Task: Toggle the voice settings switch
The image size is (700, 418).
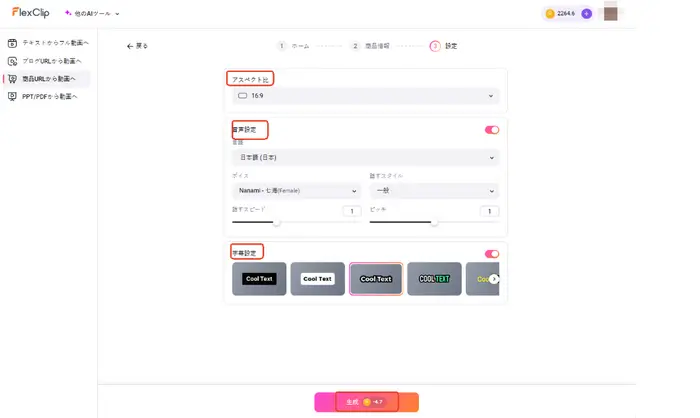Action: click(x=492, y=130)
